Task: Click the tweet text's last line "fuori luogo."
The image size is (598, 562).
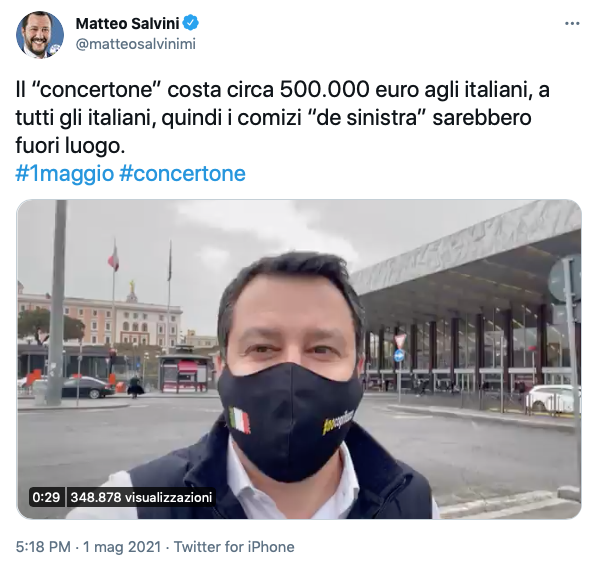Action: (x=71, y=146)
